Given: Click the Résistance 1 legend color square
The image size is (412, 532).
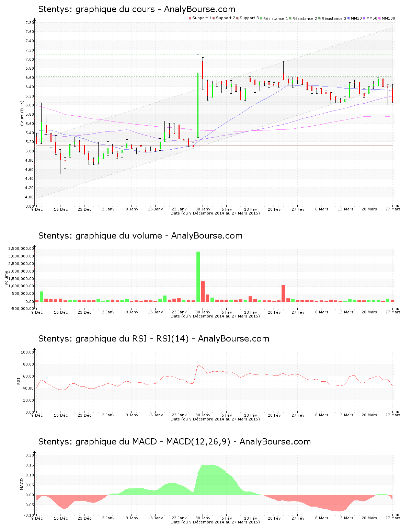Looking at the screenshot, I should point(261,18).
